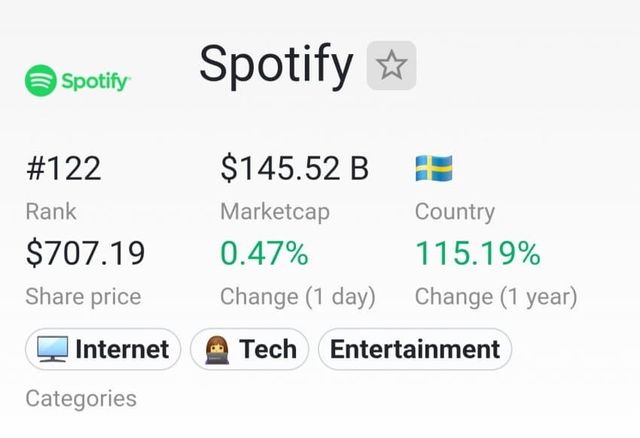The height and width of the screenshot is (438, 640).
Task: Open the Internet category tag
Action: tap(103, 349)
